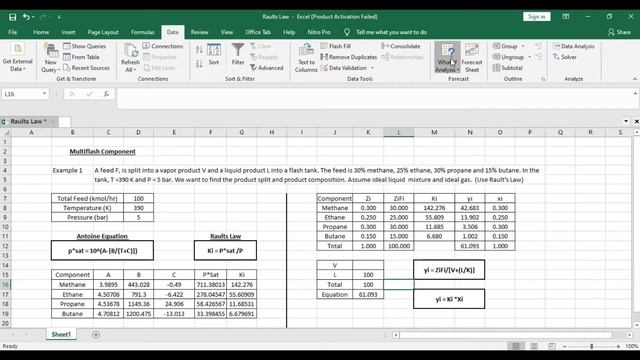
Task: Click Refresh All icon
Action: (131, 58)
